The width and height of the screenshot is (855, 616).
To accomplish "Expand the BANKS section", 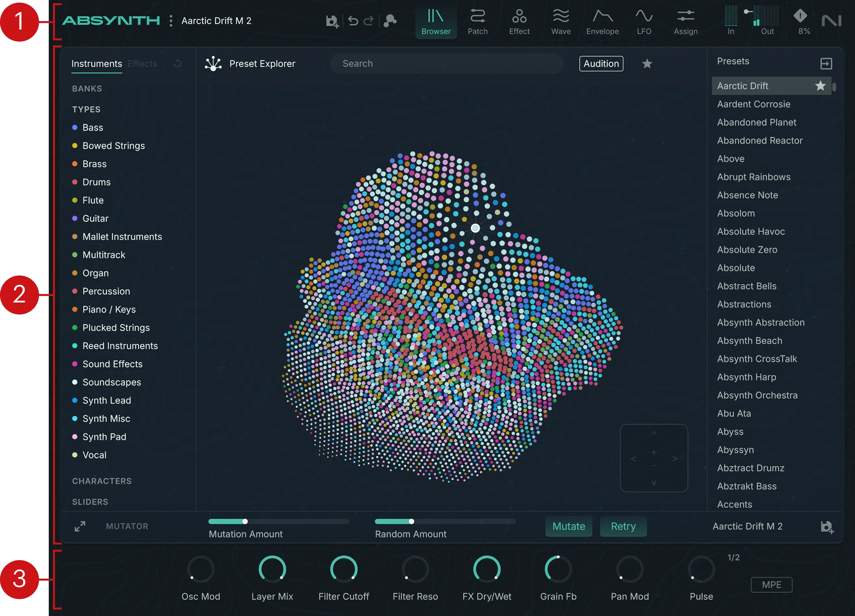I will 87,89.
